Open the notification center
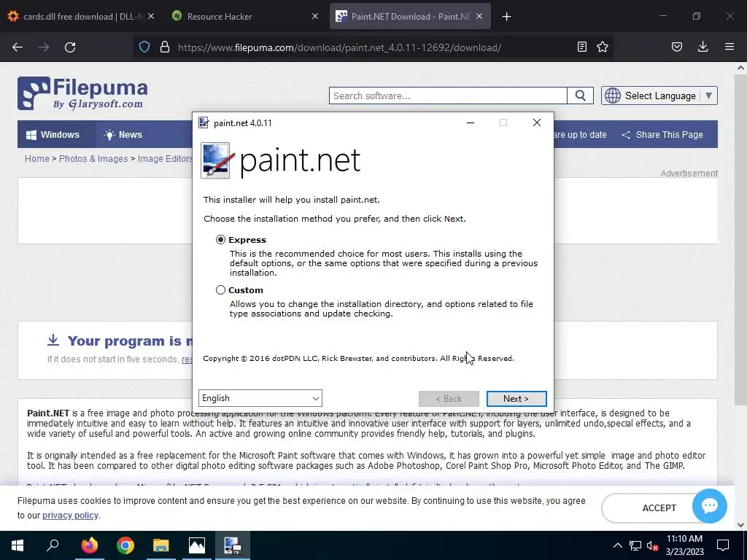 (723, 545)
